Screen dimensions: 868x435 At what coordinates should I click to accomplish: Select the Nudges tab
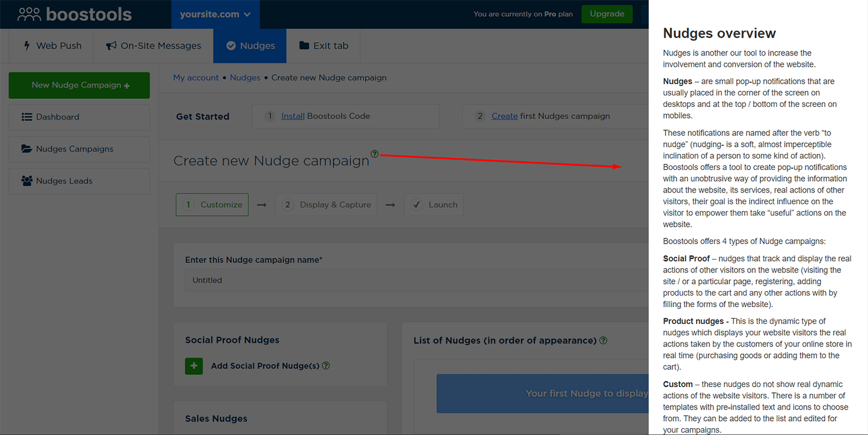[250, 46]
